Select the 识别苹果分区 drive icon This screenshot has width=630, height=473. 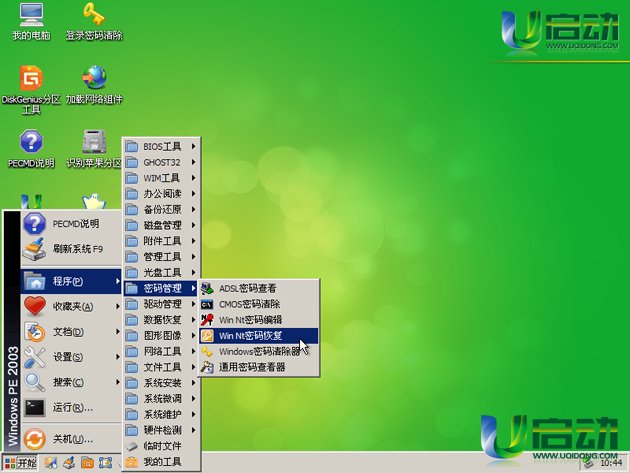[94, 148]
